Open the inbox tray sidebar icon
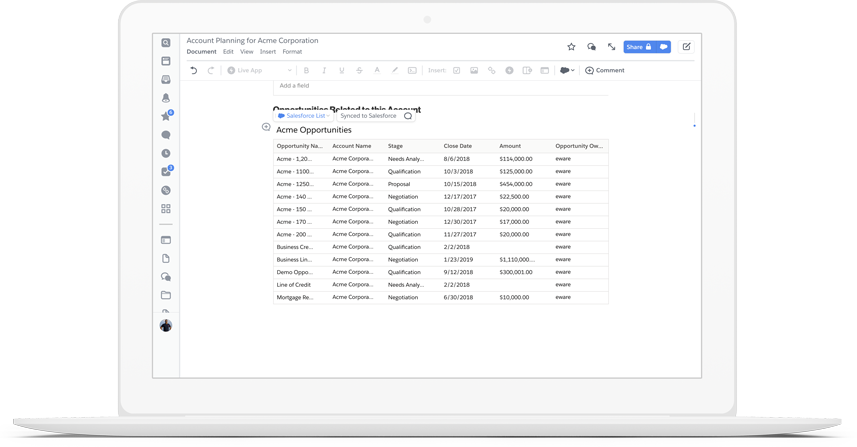857x447 pixels. (166, 79)
